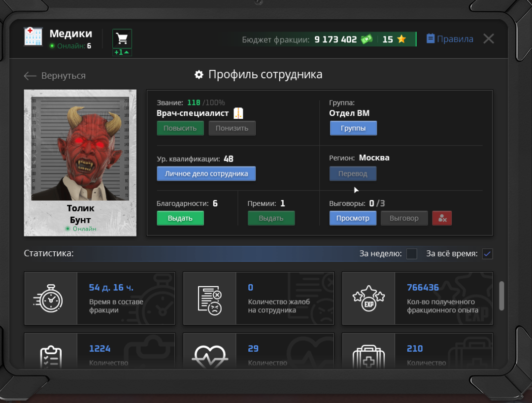Enable the За неделю checkbox
The image size is (532, 403).
pyautogui.click(x=412, y=254)
